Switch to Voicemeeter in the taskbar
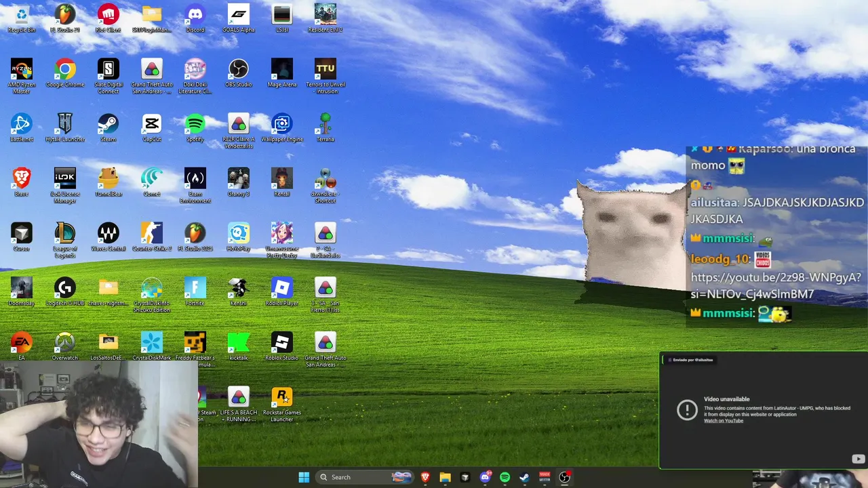This screenshot has width=868, height=488. point(545,477)
